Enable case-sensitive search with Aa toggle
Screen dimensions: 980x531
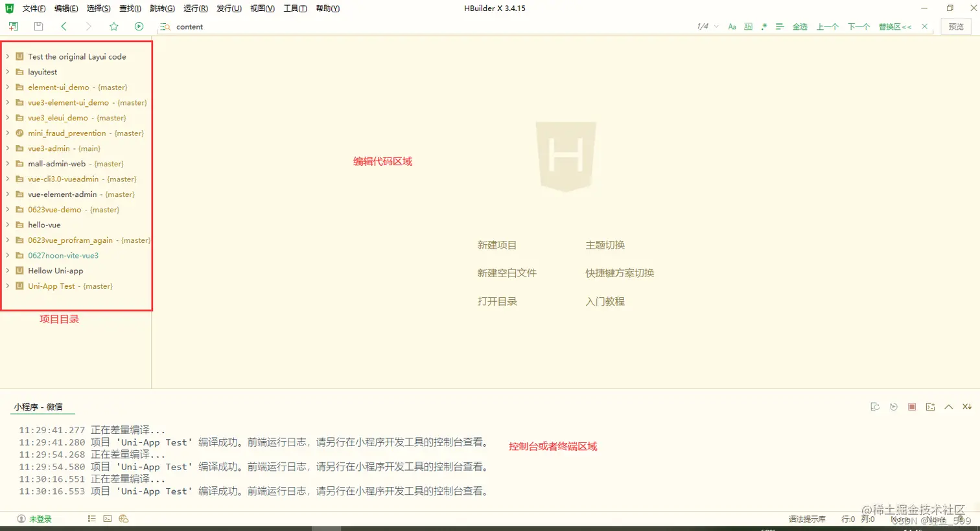(x=732, y=27)
